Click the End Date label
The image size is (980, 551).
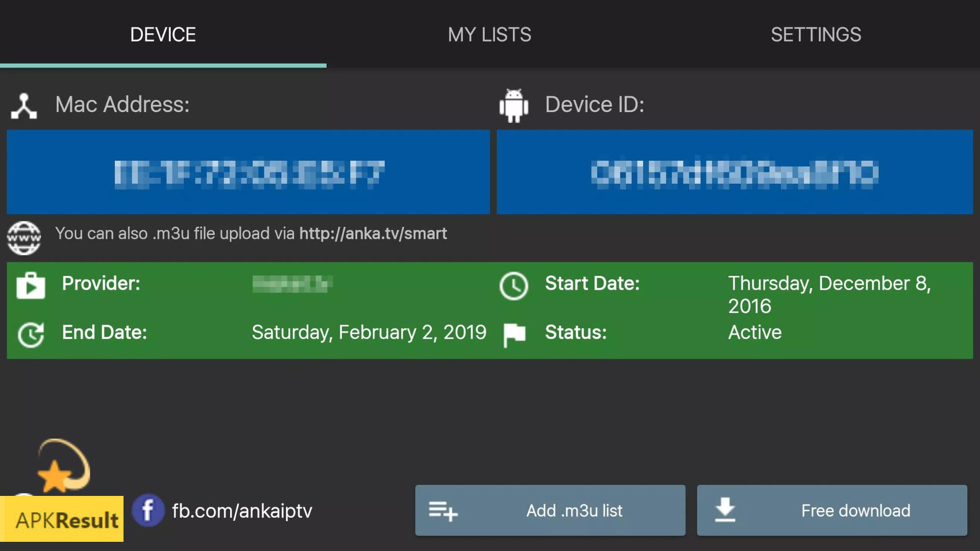coord(105,332)
